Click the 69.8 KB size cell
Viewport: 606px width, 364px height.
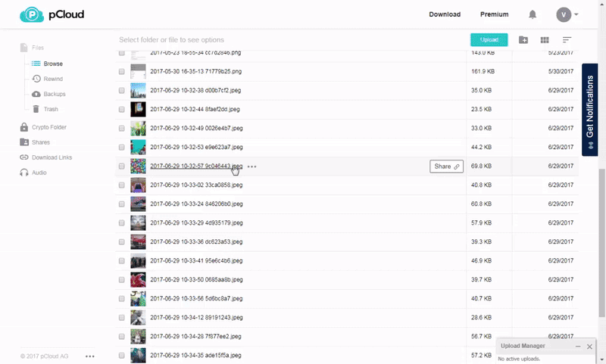tap(481, 166)
